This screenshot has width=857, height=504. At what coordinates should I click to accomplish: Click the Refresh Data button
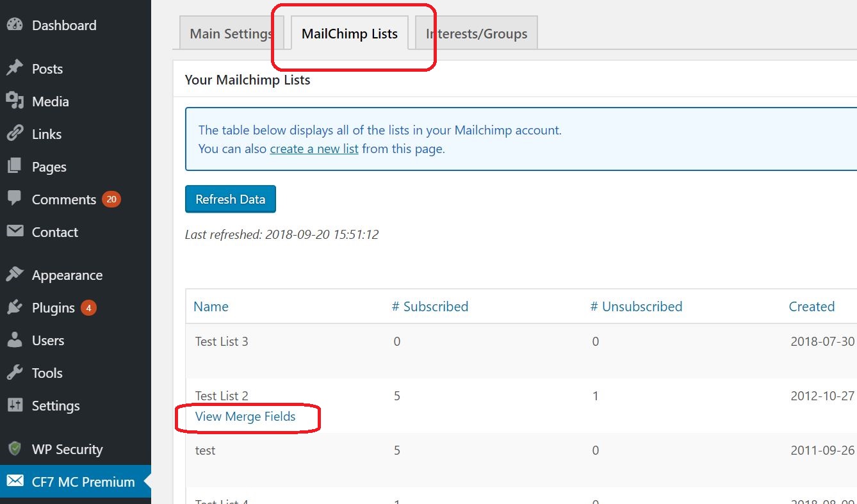230,199
